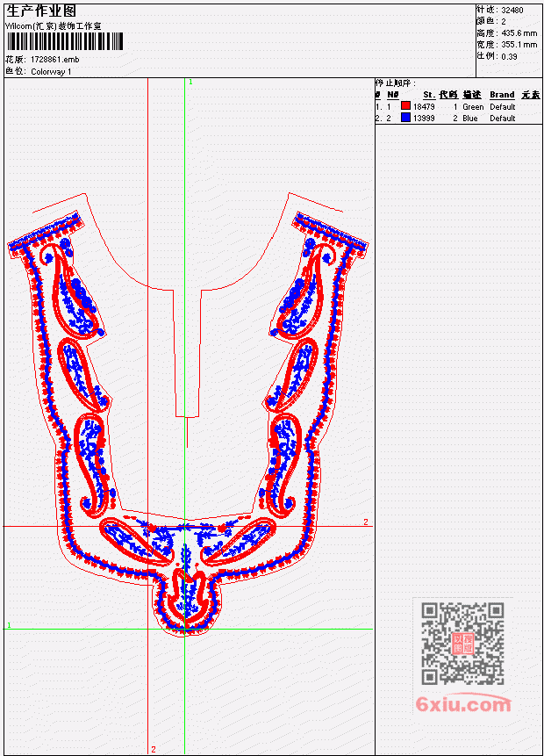The image size is (544, 756).
Task: Click the "Default" brand in the Green row
Action: [503, 107]
